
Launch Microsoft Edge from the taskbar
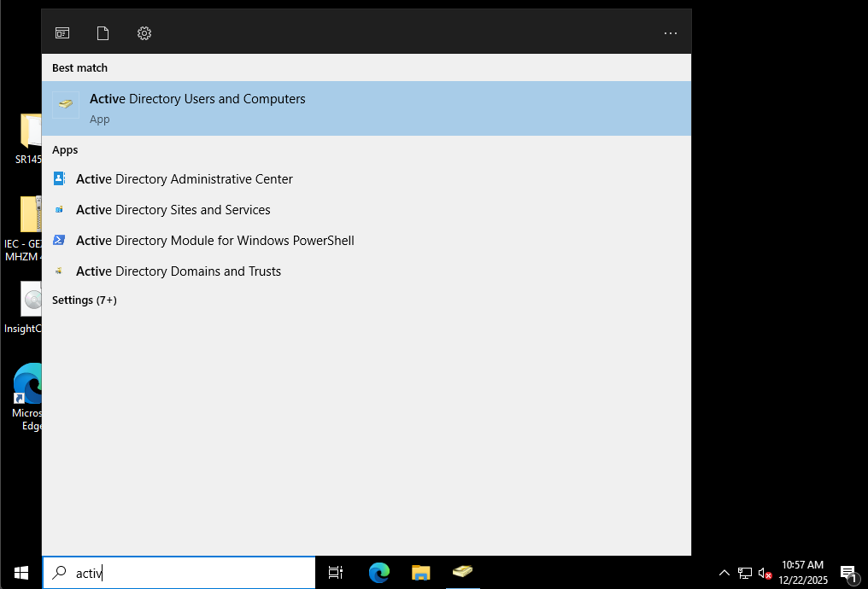click(379, 573)
